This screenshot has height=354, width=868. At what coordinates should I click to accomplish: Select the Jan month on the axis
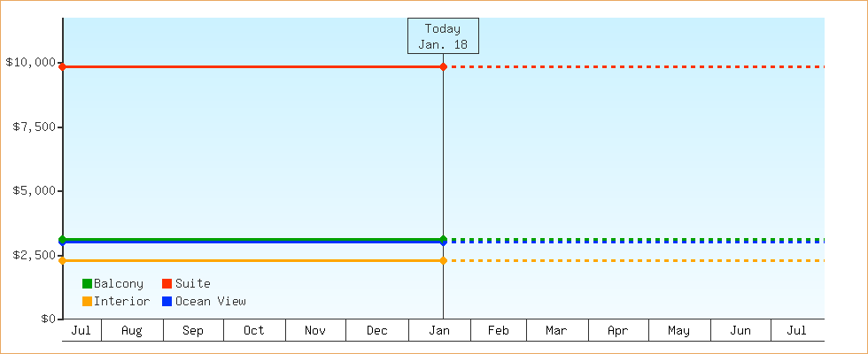[439, 331]
